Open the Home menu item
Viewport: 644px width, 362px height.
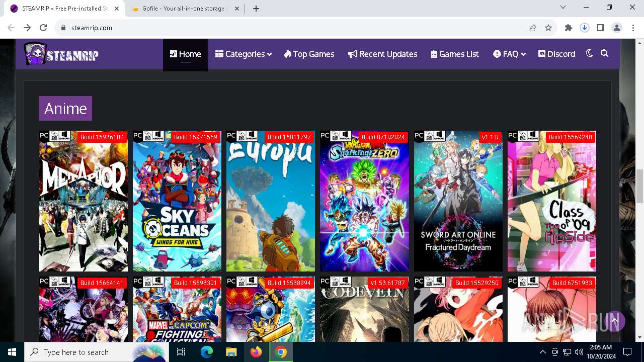pyautogui.click(x=185, y=54)
